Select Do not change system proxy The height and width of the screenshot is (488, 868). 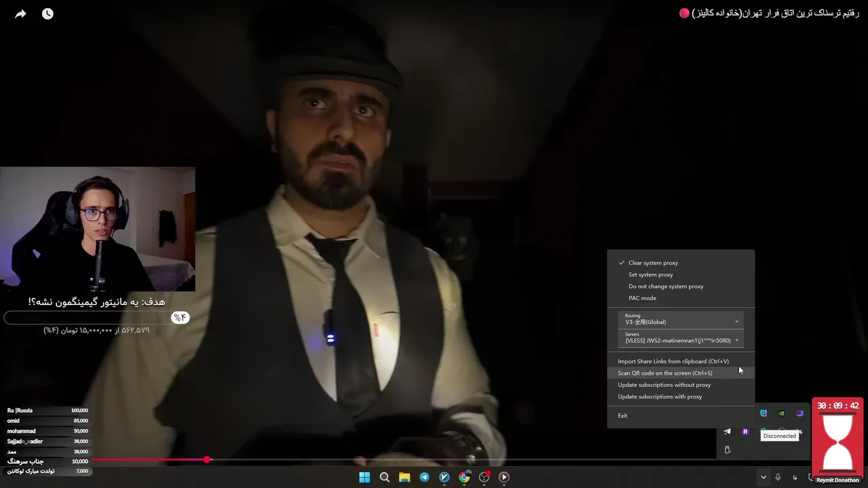pyautogui.click(x=680, y=286)
